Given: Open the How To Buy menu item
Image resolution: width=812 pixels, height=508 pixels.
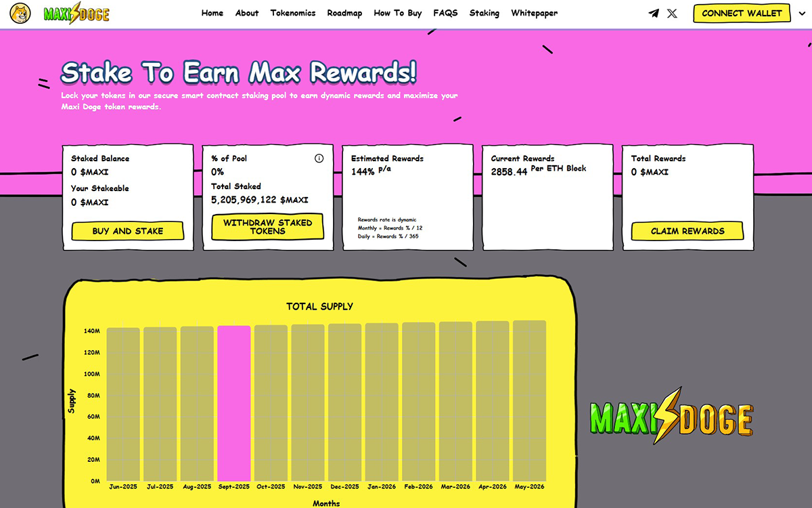Looking at the screenshot, I should [398, 13].
